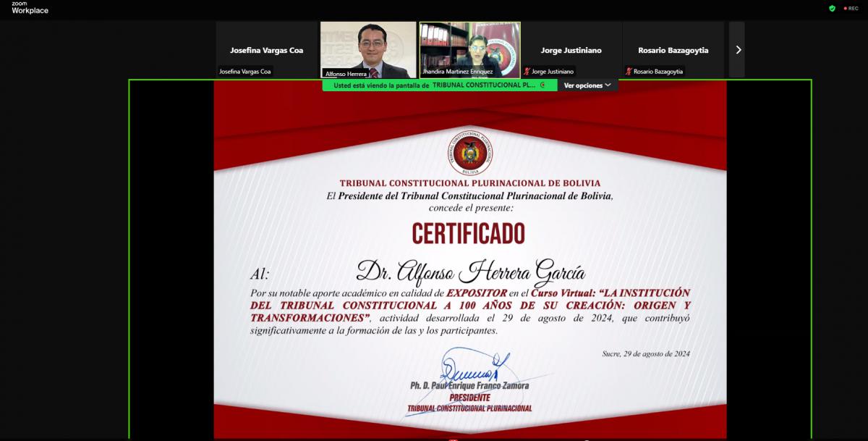Click Jorge Justiniano's muted microphone icon
Screen dimensions: 868x441
(x=527, y=72)
